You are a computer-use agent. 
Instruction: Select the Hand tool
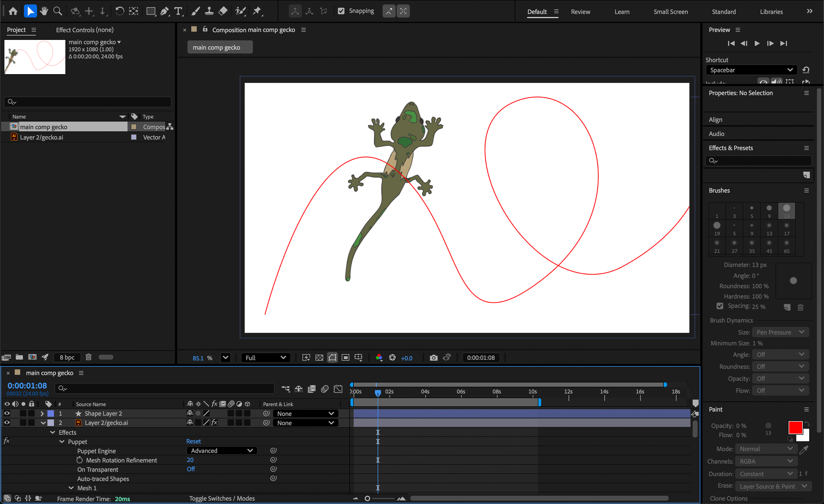coord(44,11)
